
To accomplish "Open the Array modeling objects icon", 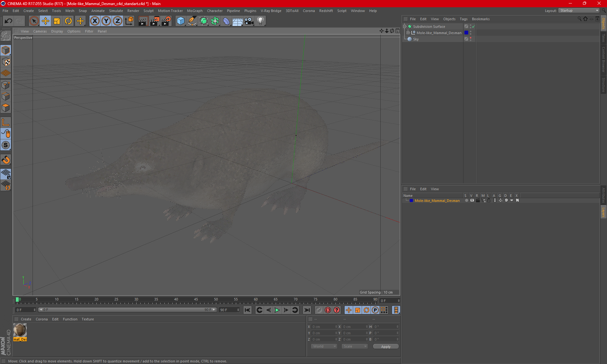I will pos(215,21).
